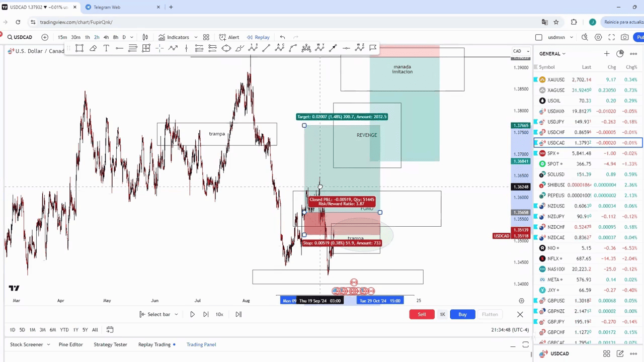This screenshot has height=362, width=644.
Task: Open the Pine Editor tab
Action: tap(70, 344)
